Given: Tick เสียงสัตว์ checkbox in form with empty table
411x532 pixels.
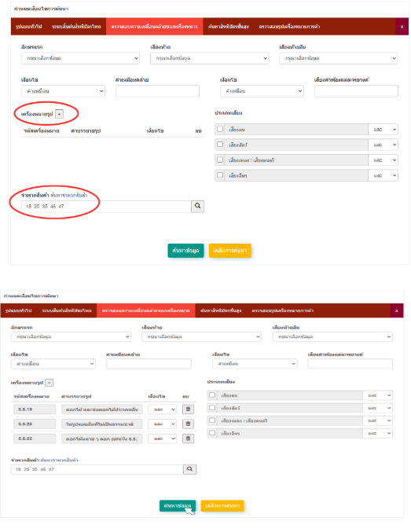Looking at the screenshot, I should [220, 145].
